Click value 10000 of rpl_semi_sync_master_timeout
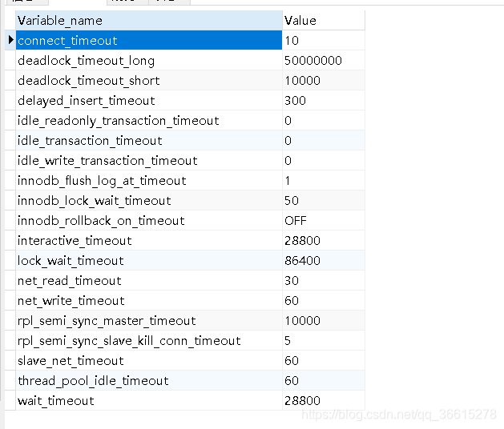The image size is (504, 429). [324, 320]
